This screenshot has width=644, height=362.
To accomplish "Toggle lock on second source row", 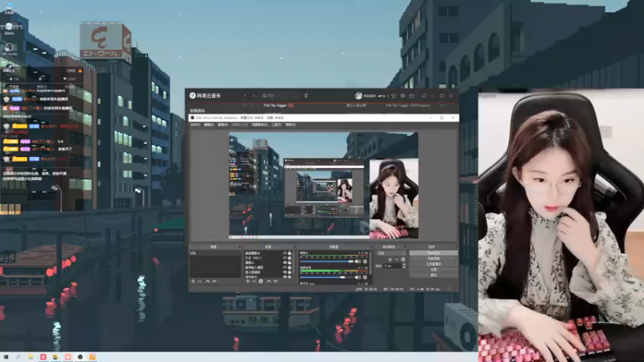I will tap(290, 257).
